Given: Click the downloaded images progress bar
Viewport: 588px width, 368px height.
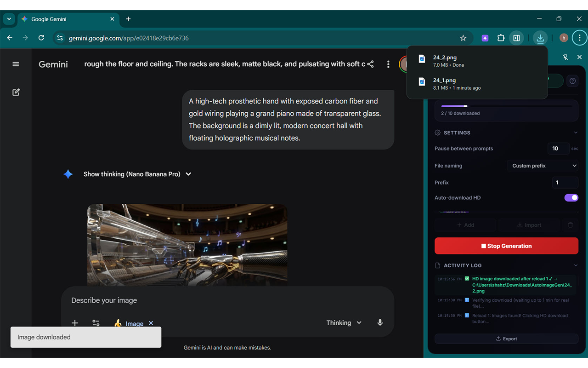Looking at the screenshot, I should (x=506, y=106).
